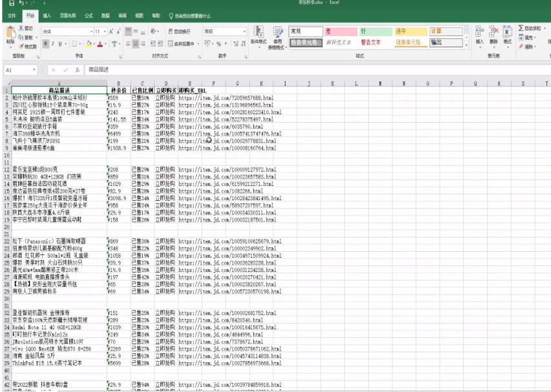Click the insert function fx icon
Image resolution: width=551 pixels, height=392 pixels.
pyautogui.click(x=78, y=70)
